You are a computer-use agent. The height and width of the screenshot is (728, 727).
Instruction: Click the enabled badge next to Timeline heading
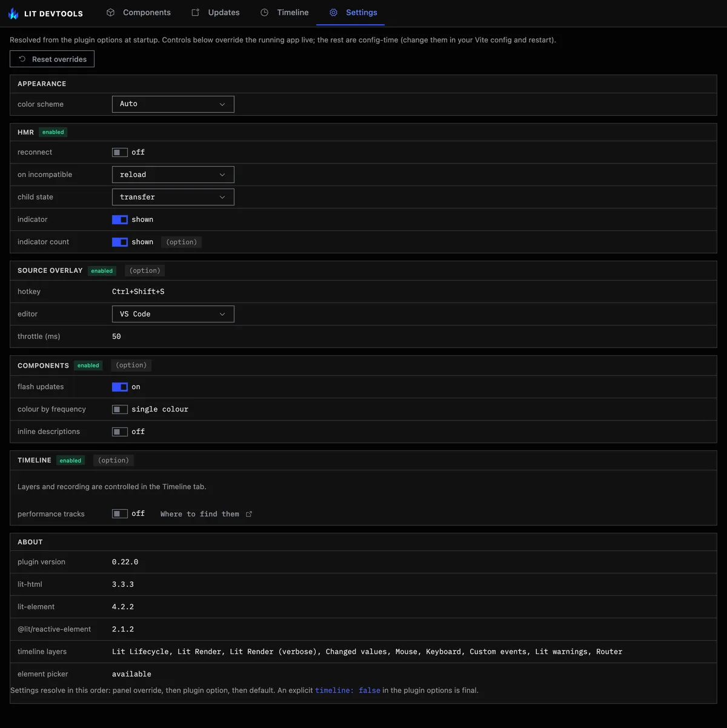[x=70, y=461]
